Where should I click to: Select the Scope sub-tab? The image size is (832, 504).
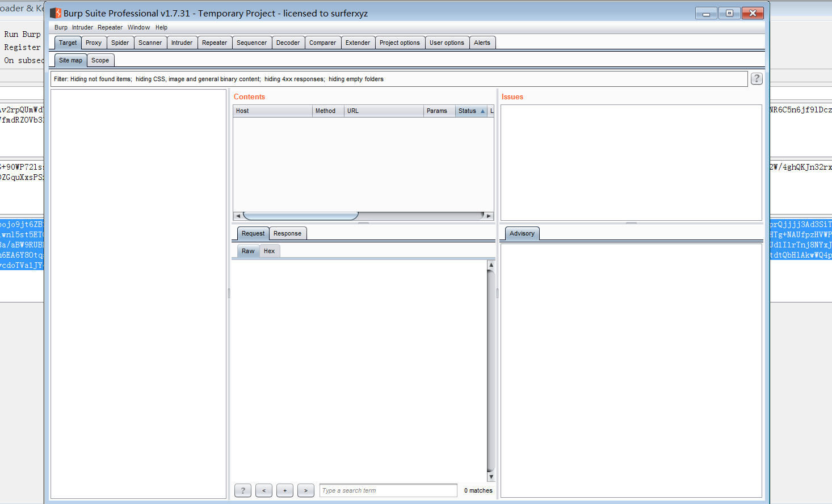click(x=100, y=60)
